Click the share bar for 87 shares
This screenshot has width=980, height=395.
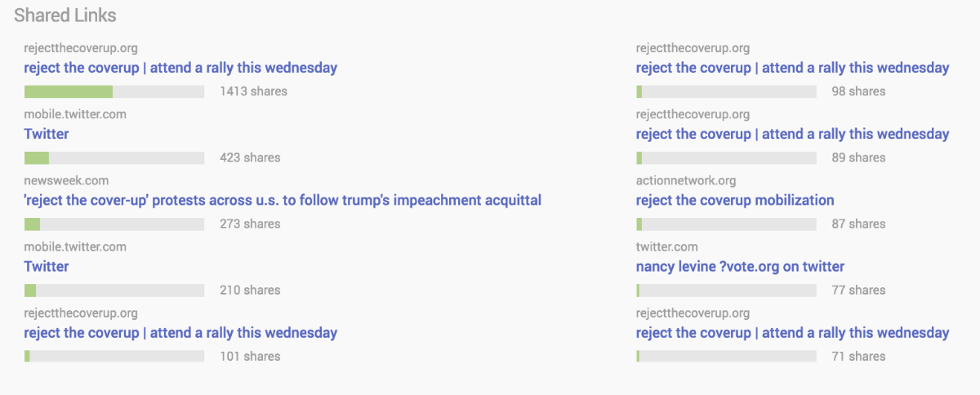pos(726,224)
